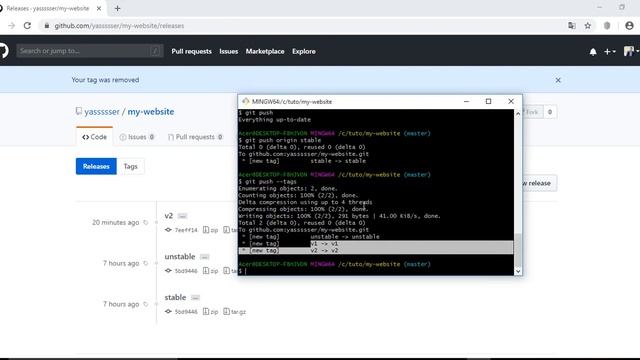Open the plus create-new dropdown

click(609, 52)
